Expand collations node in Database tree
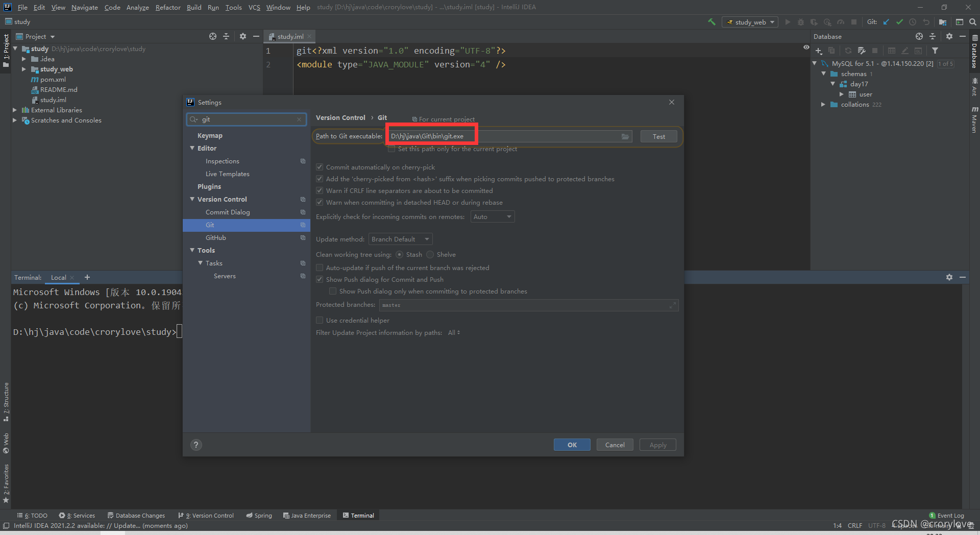The image size is (980, 535). click(x=823, y=105)
